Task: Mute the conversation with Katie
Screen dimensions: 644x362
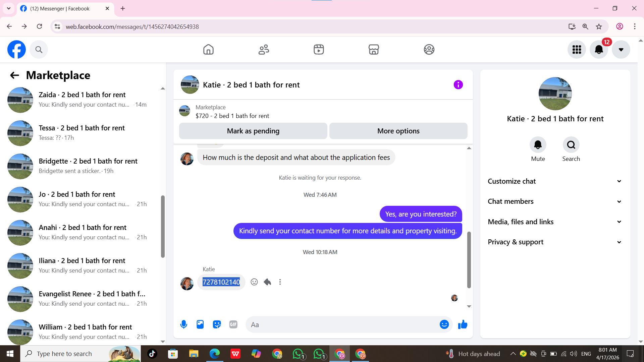Action: coord(538,145)
